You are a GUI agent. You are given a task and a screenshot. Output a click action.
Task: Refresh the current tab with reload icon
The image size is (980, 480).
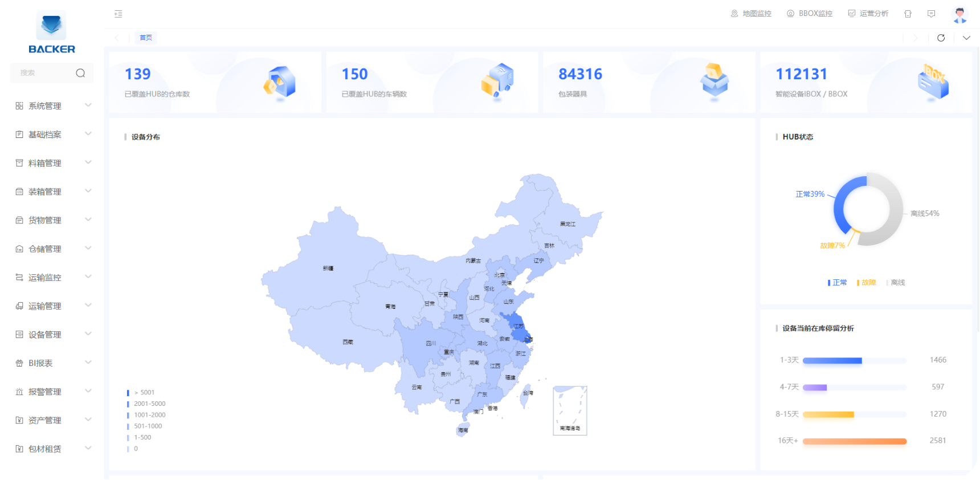941,38
